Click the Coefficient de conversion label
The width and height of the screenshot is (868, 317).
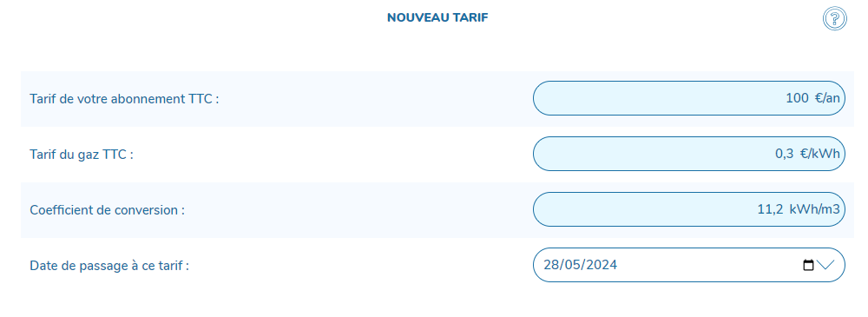pos(107,210)
